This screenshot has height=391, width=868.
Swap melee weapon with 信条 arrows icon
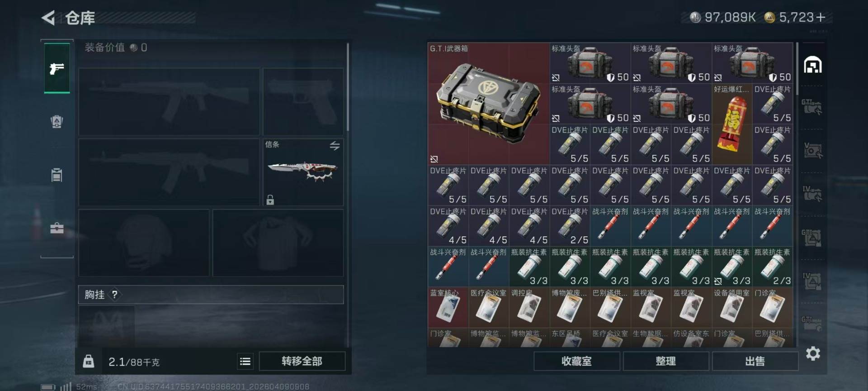[x=335, y=146]
